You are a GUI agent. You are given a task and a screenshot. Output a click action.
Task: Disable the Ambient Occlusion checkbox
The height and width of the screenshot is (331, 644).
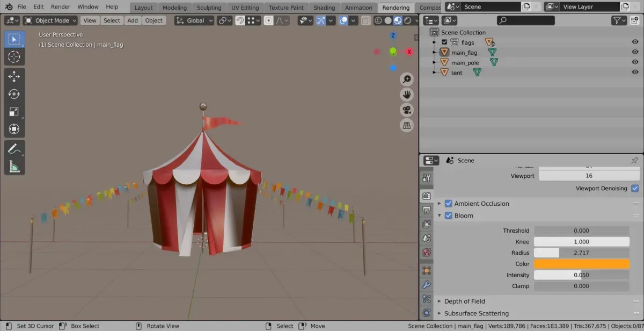pyautogui.click(x=449, y=204)
